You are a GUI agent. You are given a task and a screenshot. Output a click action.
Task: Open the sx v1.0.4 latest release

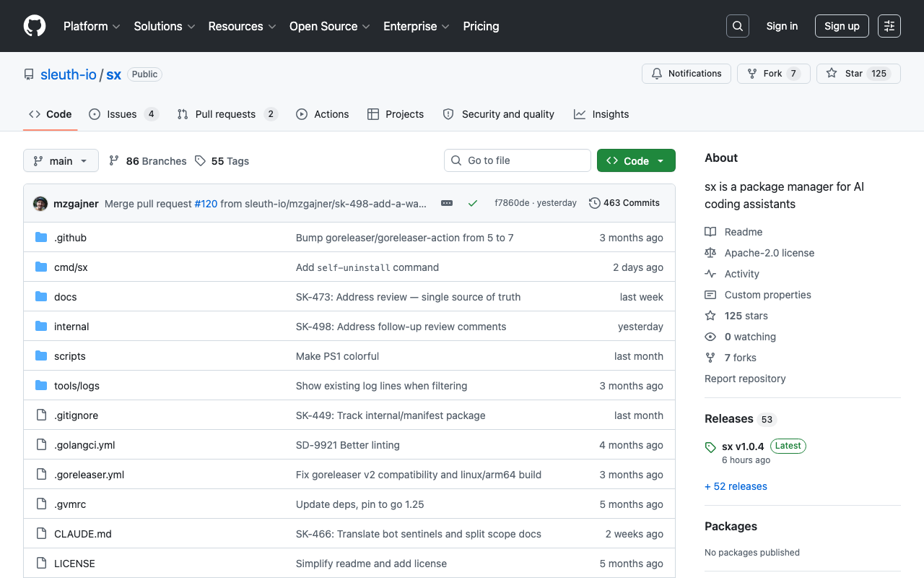(743, 447)
